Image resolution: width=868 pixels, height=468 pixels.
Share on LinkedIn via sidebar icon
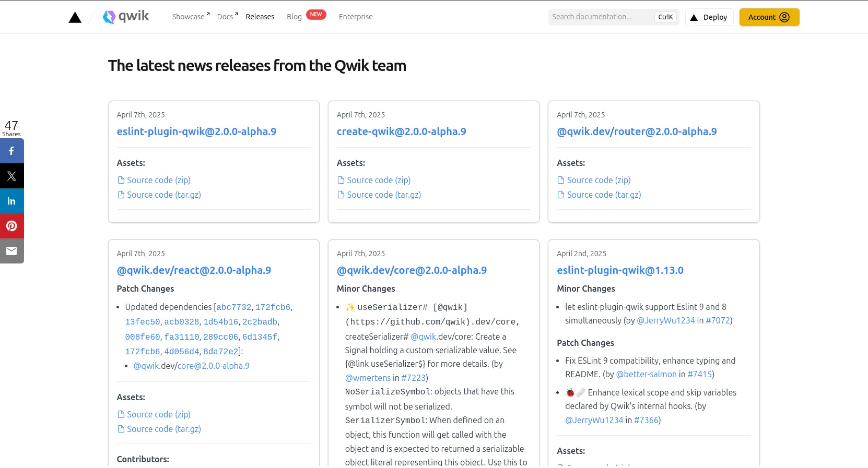click(11, 201)
